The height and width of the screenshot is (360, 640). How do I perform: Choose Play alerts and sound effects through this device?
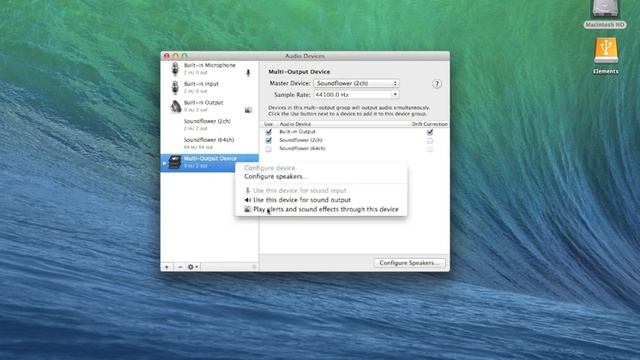tap(321, 209)
